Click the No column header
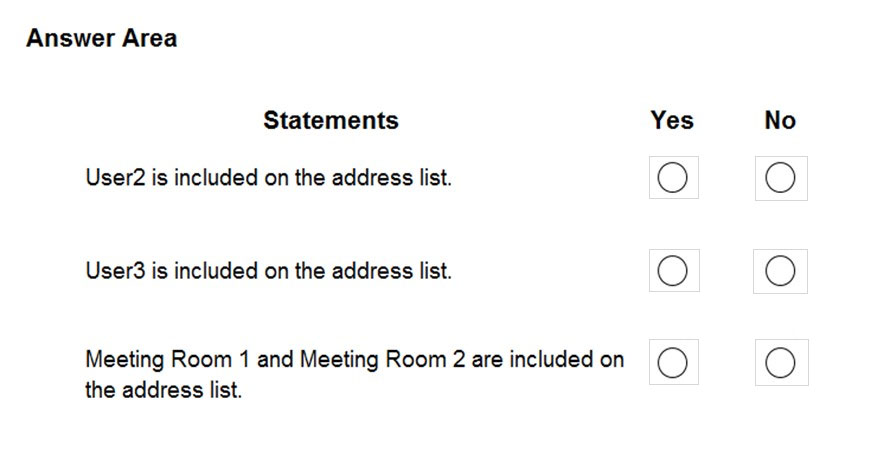This screenshot has height=453, width=890. pyautogui.click(x=780, y=120)
